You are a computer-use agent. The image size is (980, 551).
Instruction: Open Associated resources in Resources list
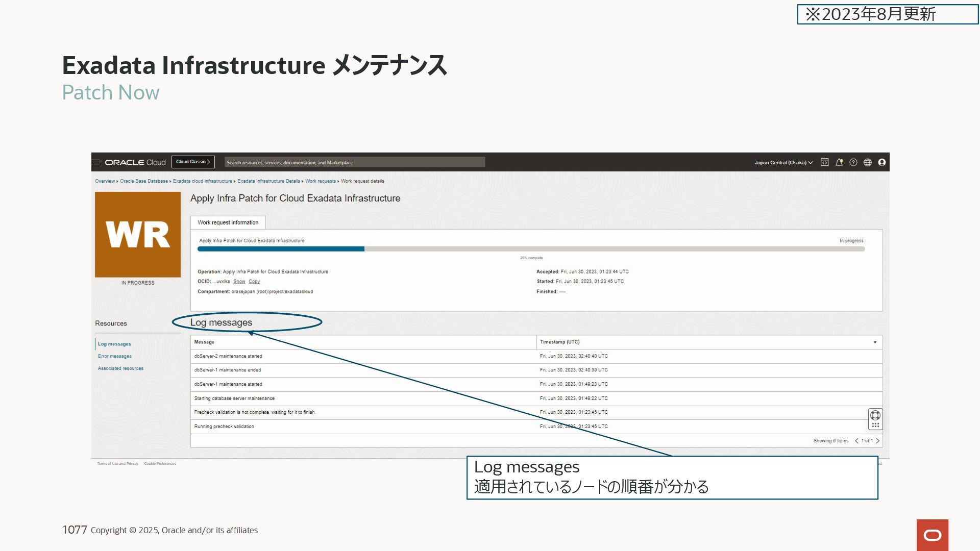pyautogui.click(x=120, y=368)
